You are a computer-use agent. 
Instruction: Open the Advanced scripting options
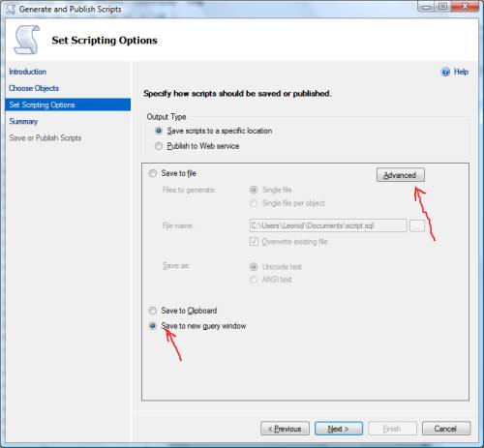(401, 175)
